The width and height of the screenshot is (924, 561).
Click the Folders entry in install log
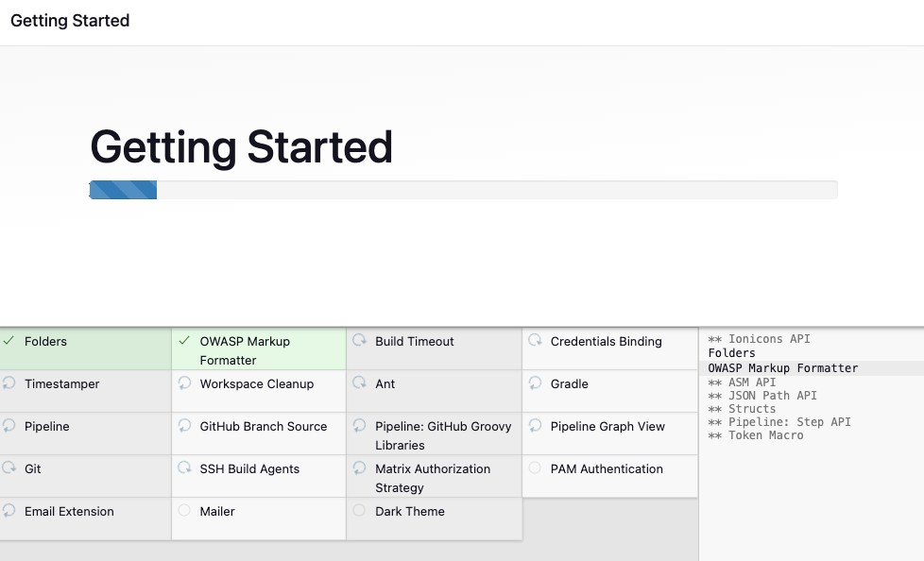click(x=732, y=353)
